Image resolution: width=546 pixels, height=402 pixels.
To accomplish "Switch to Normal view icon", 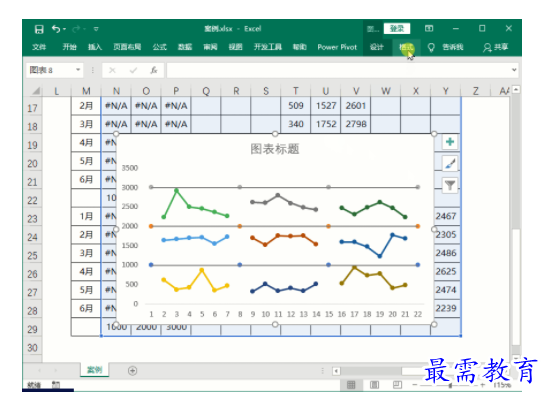I will click(x=351, y=385).
